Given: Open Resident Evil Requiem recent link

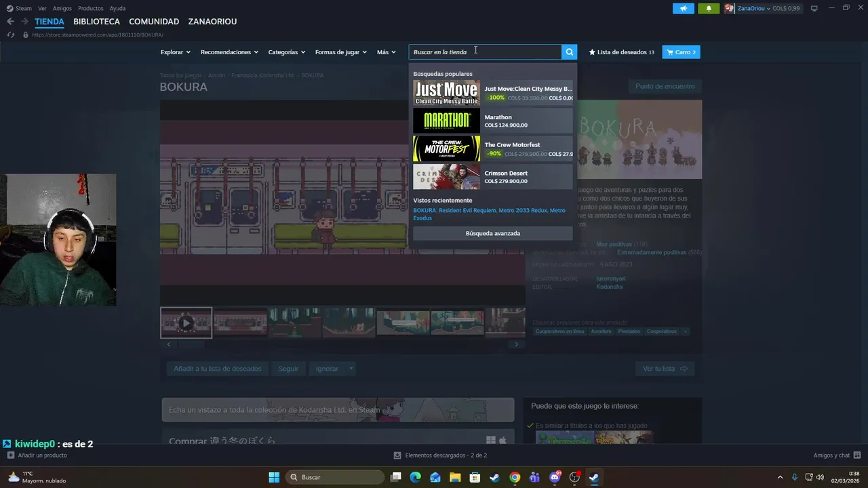Looking at the screenshot, I should click(467, 211).
